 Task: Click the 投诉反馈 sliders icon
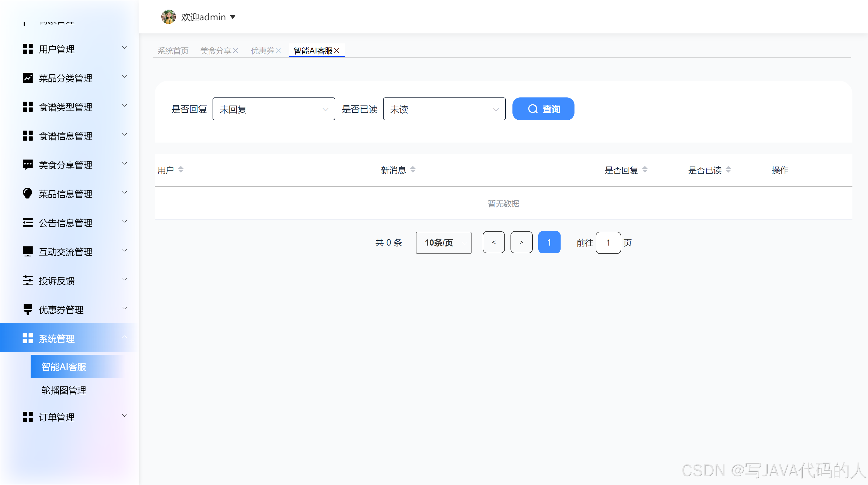point(28,281)
